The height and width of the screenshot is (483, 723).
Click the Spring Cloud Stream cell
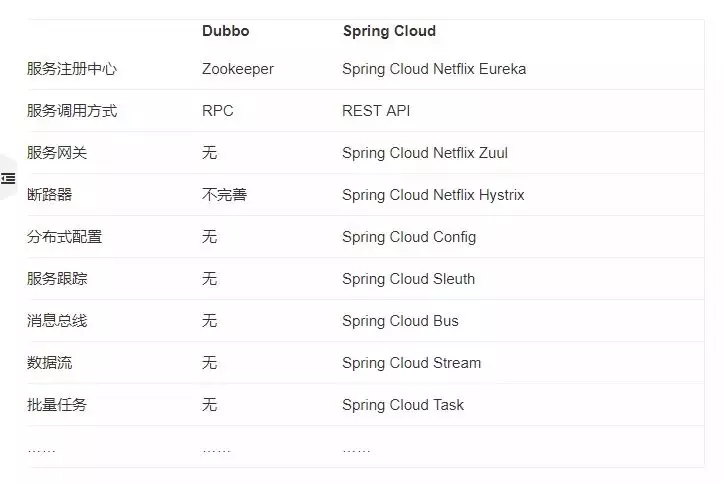411,363
